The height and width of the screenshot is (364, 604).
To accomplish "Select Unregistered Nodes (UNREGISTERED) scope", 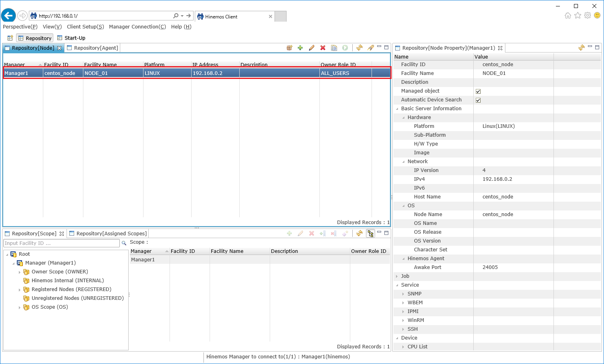I will click(x=78, y=298).
